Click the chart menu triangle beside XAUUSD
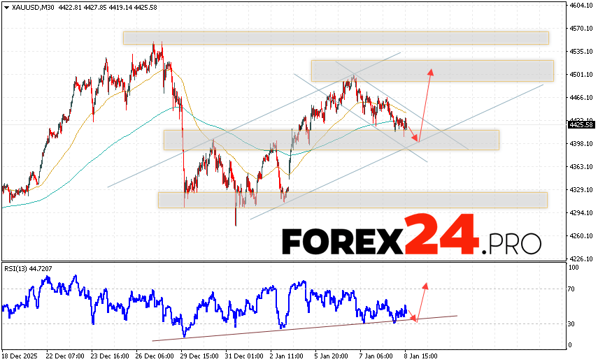 6,7
